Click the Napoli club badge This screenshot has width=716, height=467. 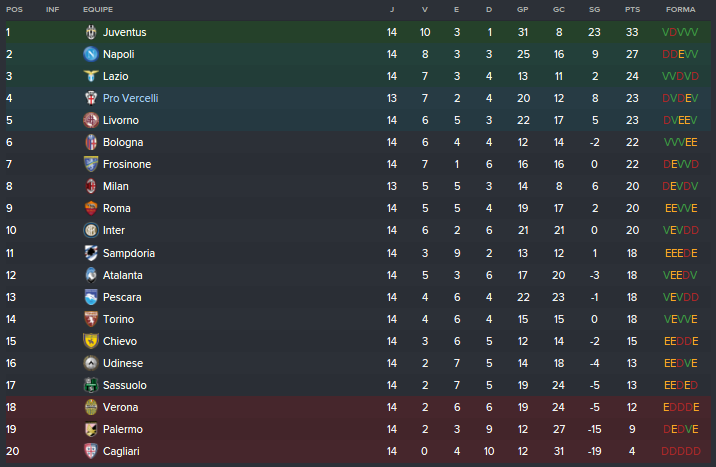[x=91, y=54]
